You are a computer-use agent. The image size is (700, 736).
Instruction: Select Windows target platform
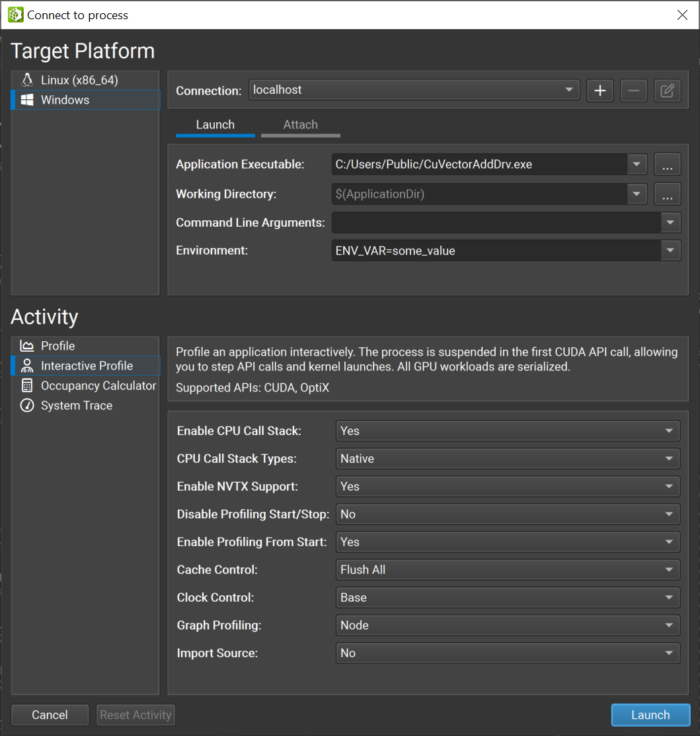coord(85,100)
